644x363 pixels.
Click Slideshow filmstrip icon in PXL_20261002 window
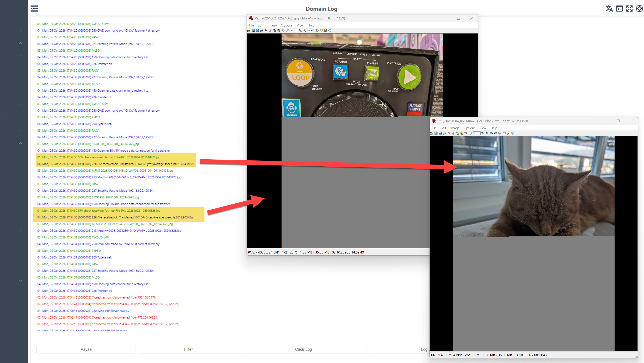[253, 31]
